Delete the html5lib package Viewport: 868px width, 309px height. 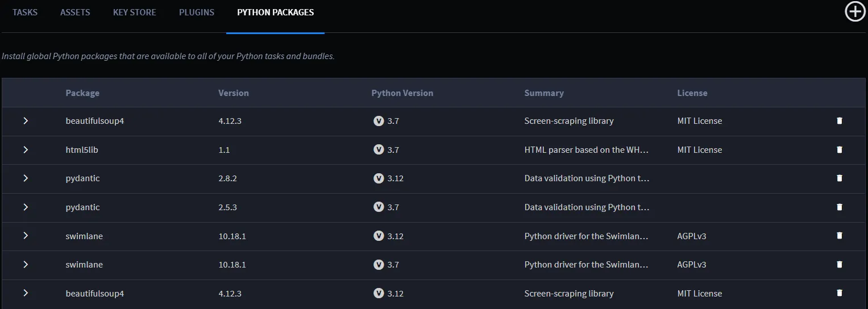tap(840, 150)
